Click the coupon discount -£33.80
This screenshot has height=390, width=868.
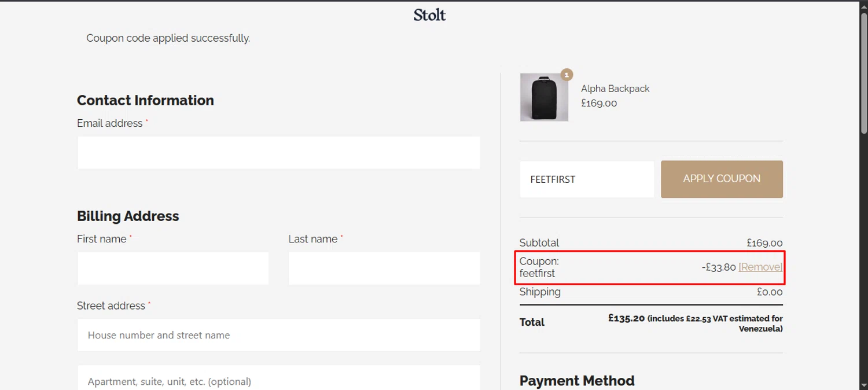pos(718,267)
